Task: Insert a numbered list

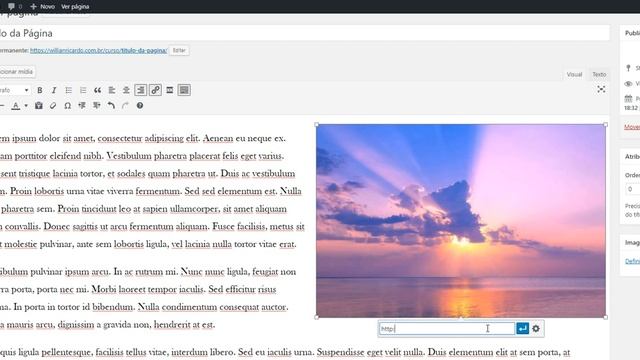Action: coord(83,90)
